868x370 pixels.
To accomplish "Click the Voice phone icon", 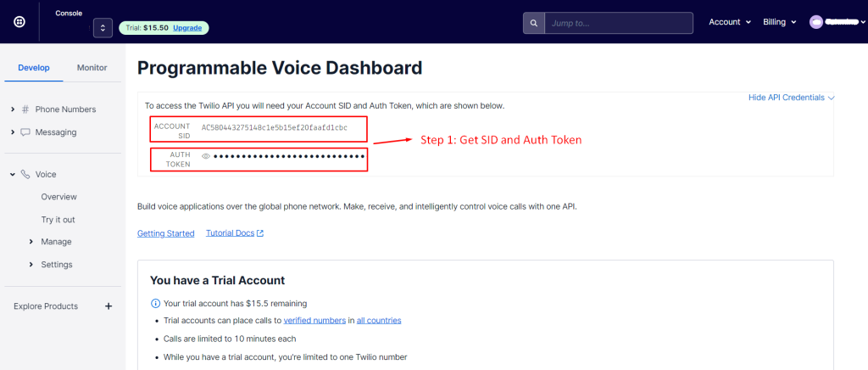I will (x=25, y=174).
